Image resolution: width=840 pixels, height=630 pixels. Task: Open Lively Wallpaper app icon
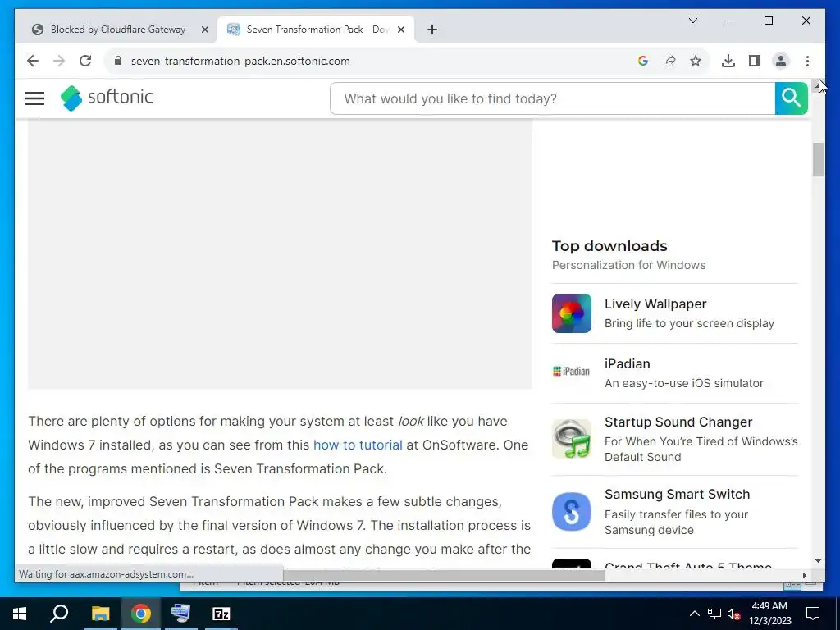pyautogui.click(x=572, y=313)
